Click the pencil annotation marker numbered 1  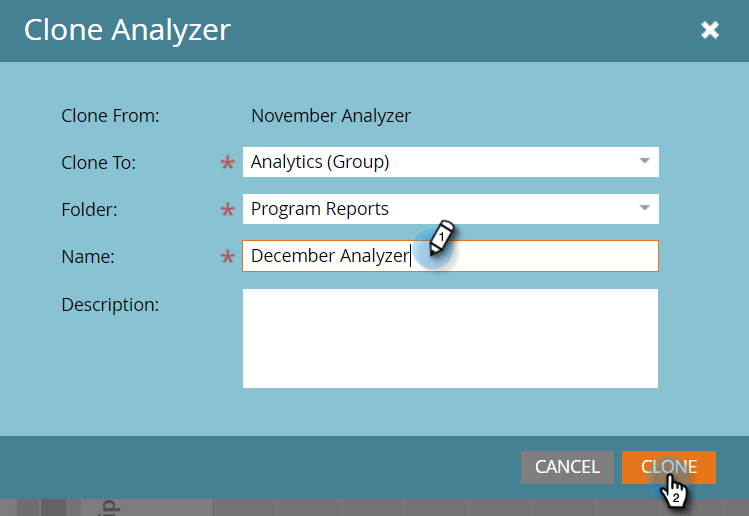pyautogui.click(x=441, y=237)
